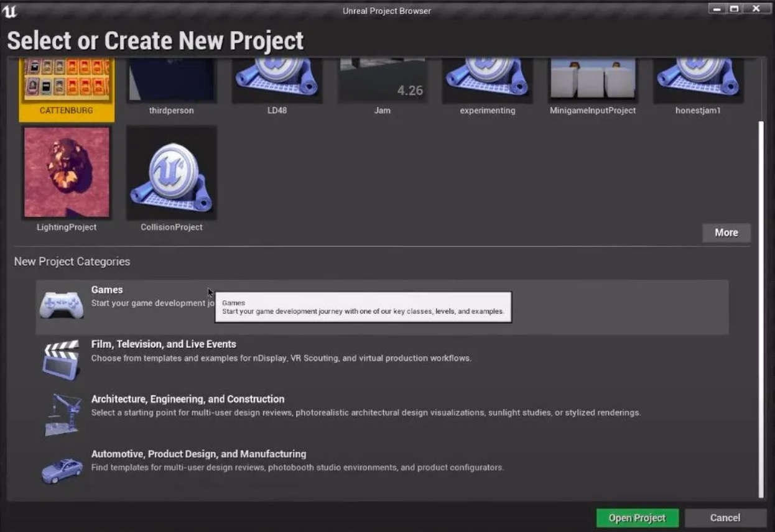Select the Film clapperboard icon

pyautogui.click(x=62, y=359)
